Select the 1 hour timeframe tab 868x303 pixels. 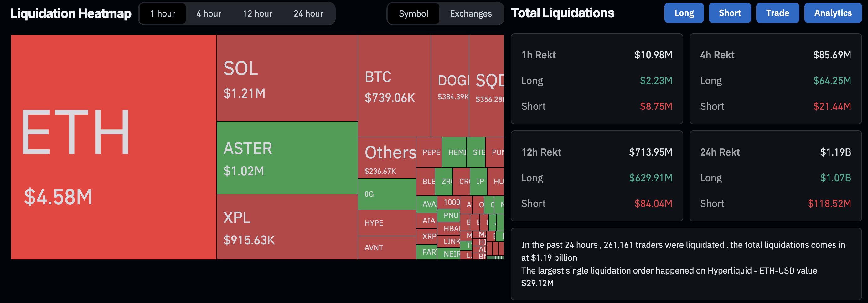163,13
